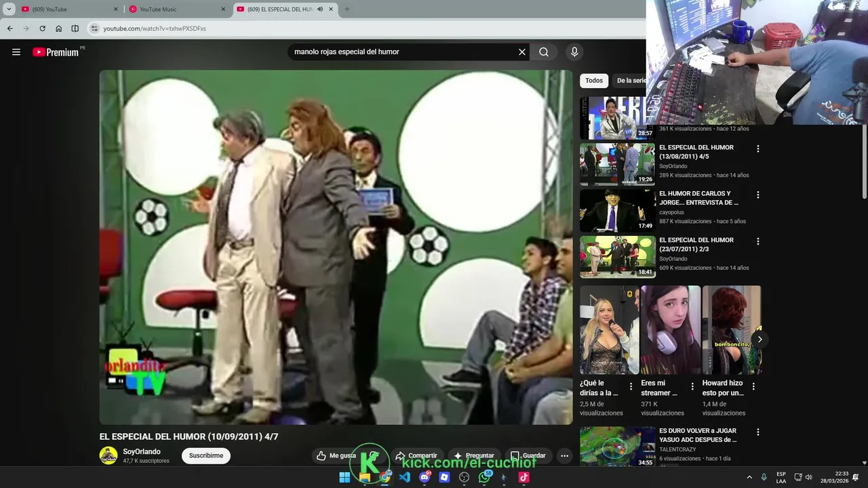This screenshot has width=868, height=488.
Task: Start voice search with the microphone
Action: pyautogui.click(x=574, y=52)
